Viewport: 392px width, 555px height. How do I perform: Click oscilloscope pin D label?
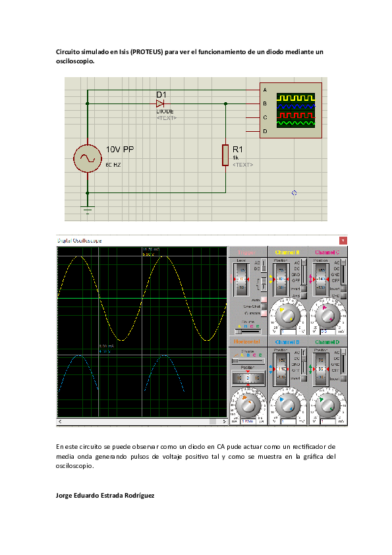265,131
